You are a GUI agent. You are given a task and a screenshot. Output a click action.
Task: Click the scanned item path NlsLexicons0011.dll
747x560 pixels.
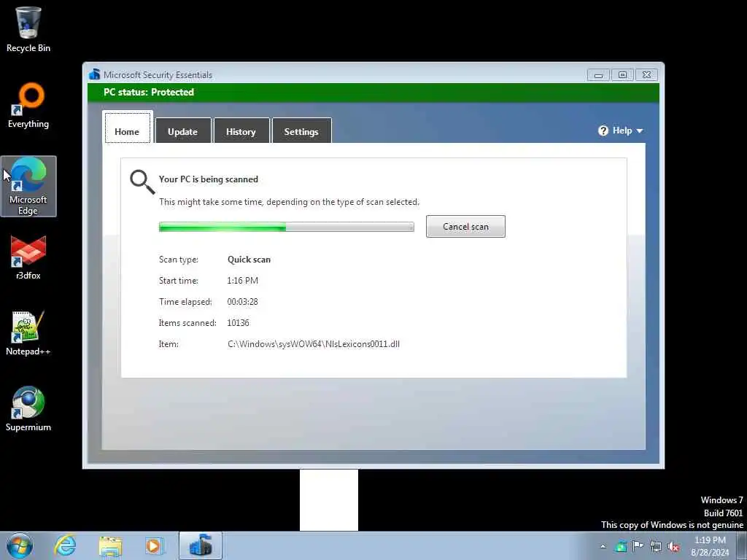click(x=314, y=344)
